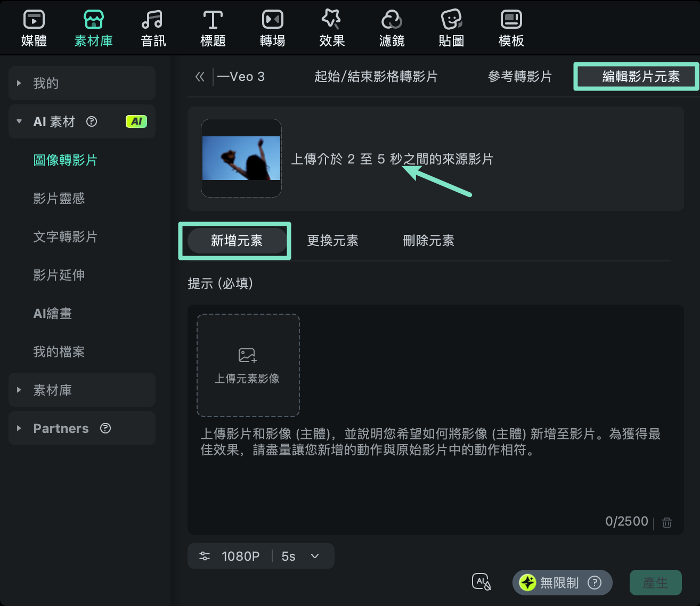Switch to the 參考轉影片 tab
Viewport: 700px width, 606px height.
(x=519, y=77)
